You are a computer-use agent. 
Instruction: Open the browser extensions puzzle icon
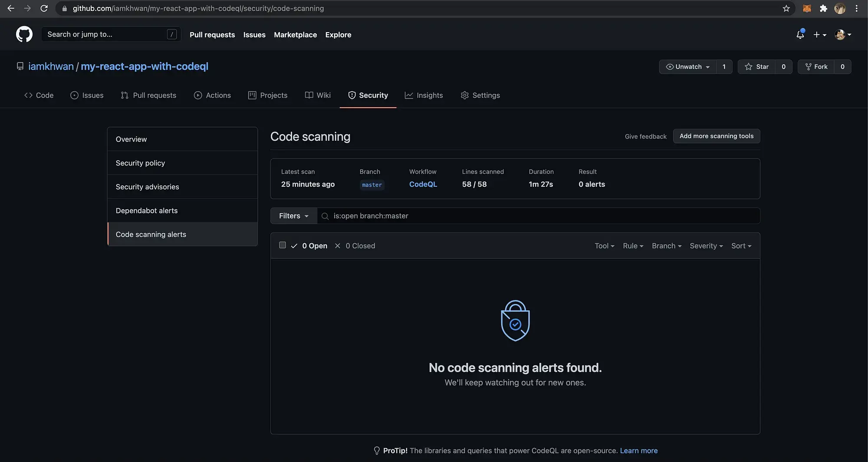(x=823, y=8)
